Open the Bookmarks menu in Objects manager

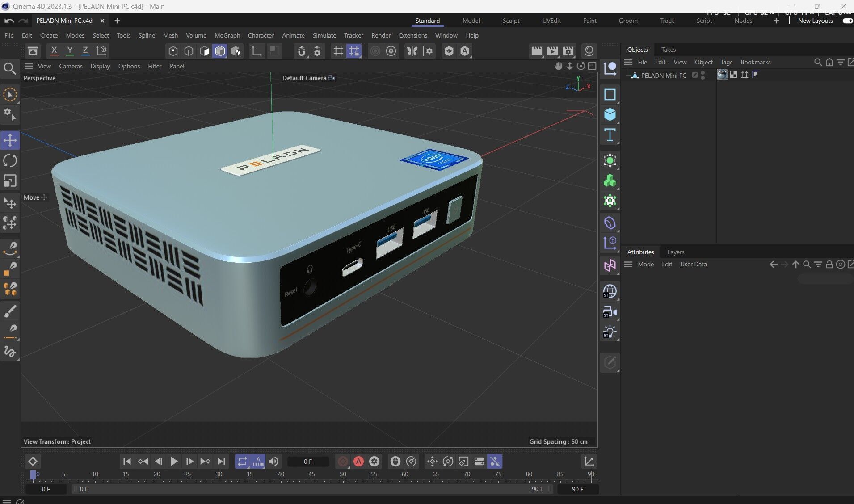tap(755, 62)
